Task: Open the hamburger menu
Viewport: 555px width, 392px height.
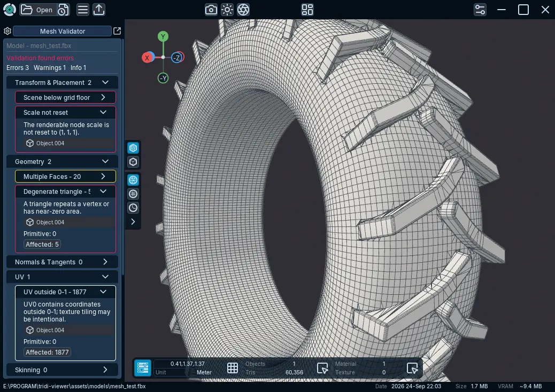Action: [x=83, y=10]
